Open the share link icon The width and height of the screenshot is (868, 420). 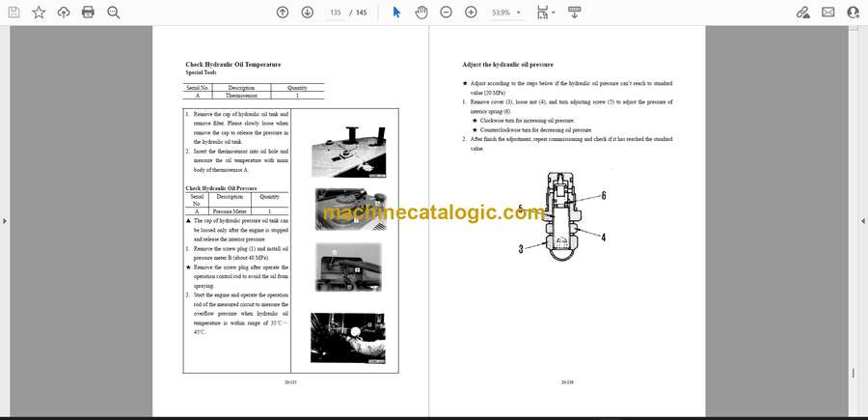(x=802, y=13)
